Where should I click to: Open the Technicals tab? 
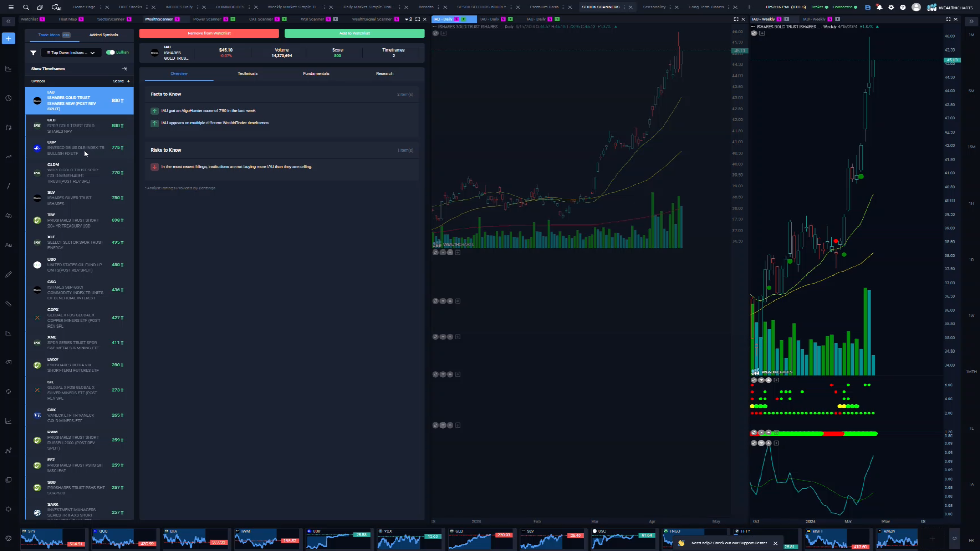248,74
